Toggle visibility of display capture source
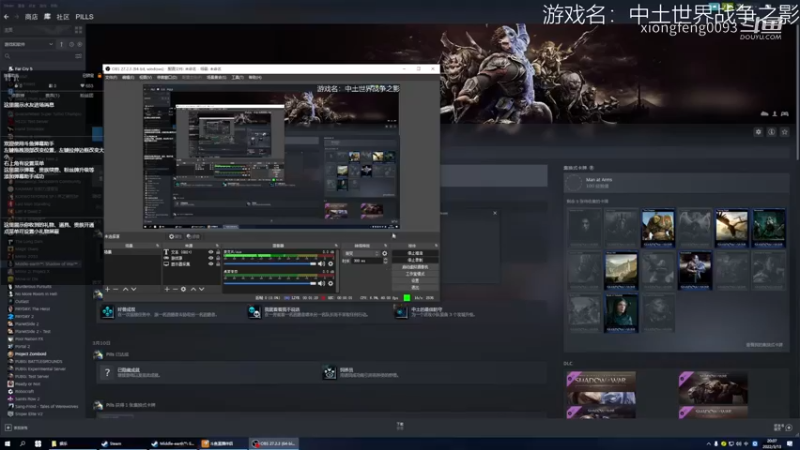This screenshot has height=450, width=800. pos(210,264)
